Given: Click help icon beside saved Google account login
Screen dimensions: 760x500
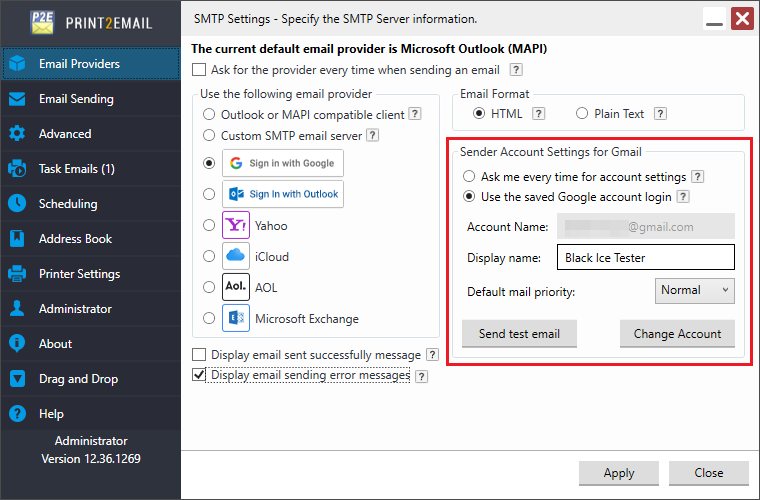Looking at the screenshot, I should 683,197.
